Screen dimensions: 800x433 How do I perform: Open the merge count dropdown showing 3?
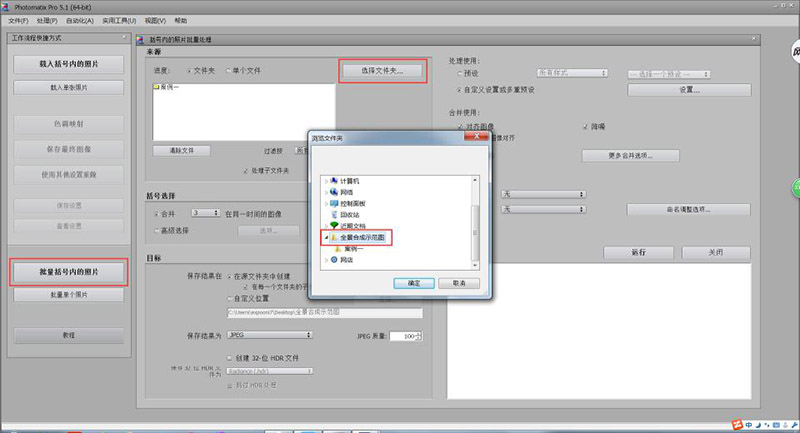205,213
